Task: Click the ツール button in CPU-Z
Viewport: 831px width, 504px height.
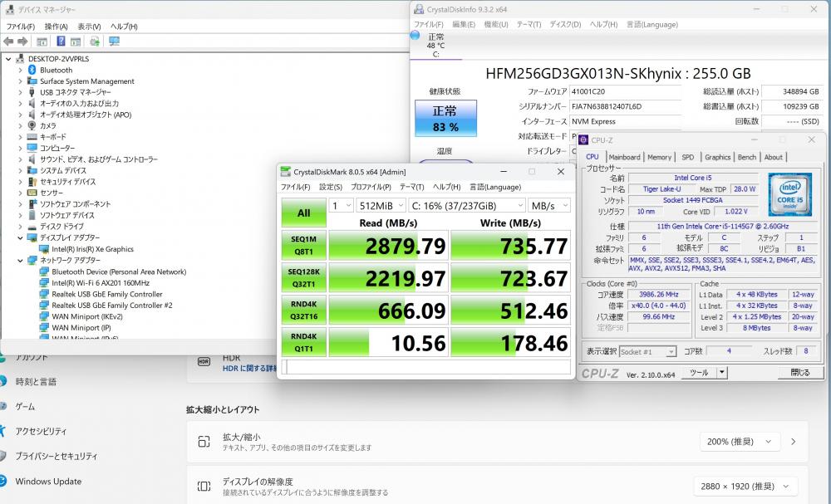Action: 699,373
